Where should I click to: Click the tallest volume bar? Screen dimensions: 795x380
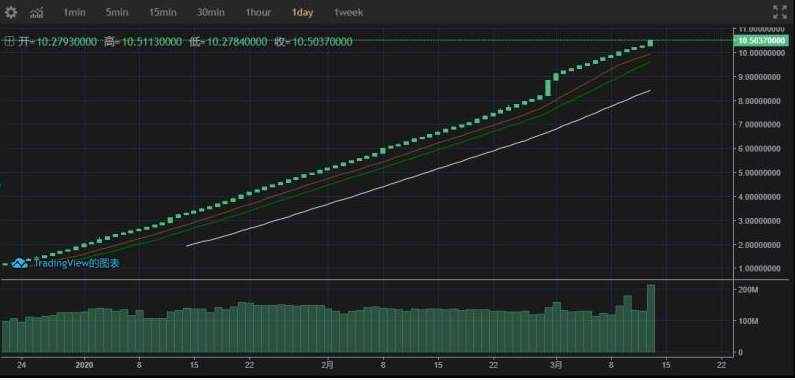(651, 318)
